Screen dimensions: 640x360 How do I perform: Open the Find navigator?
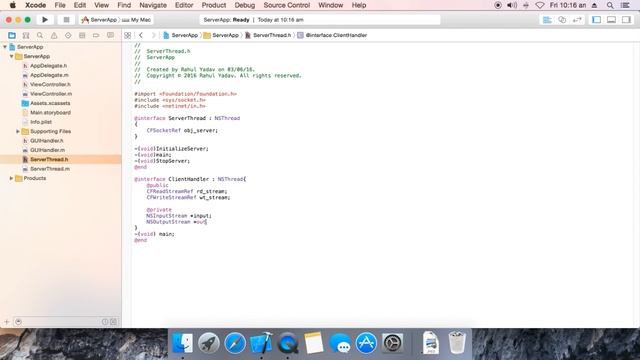tap(40, 36)
